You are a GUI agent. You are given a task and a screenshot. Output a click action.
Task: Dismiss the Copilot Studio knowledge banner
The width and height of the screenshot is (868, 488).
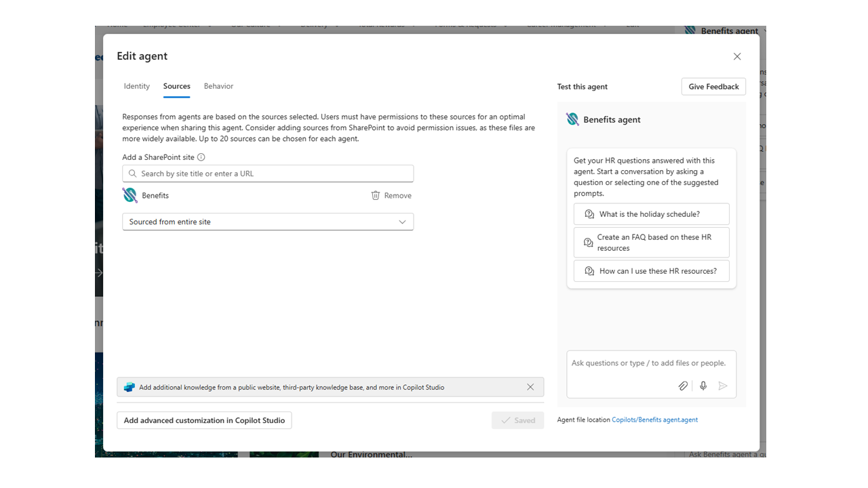pos(530,387)
